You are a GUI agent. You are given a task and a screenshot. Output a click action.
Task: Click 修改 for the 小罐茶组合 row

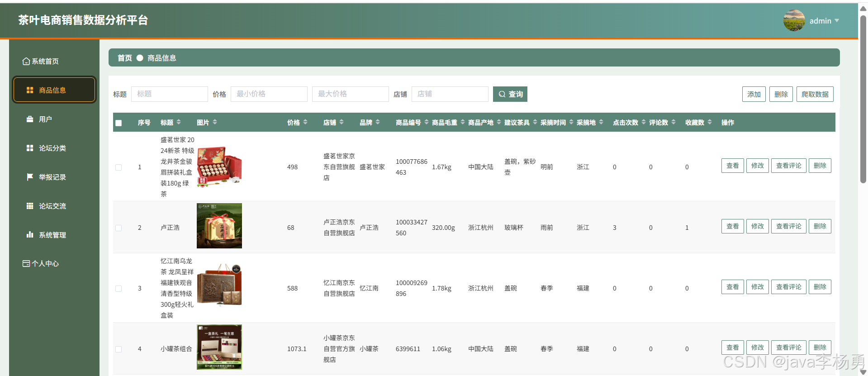coord(758,347)
